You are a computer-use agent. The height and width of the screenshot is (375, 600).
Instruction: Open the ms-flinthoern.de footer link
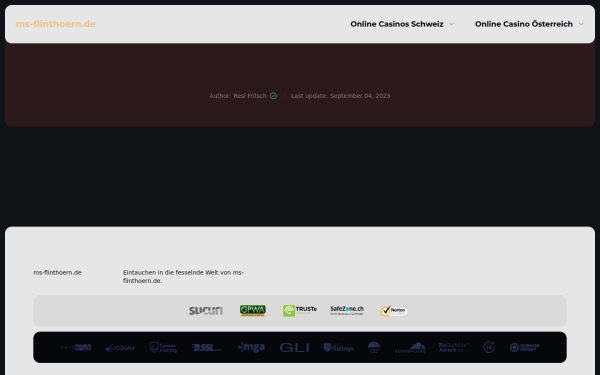tap(57, 272)
